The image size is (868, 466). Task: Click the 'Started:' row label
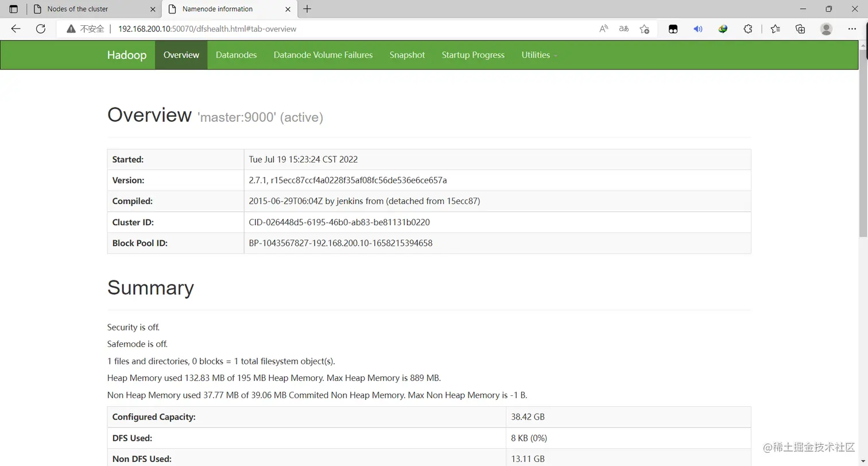[x=128, y=159]
